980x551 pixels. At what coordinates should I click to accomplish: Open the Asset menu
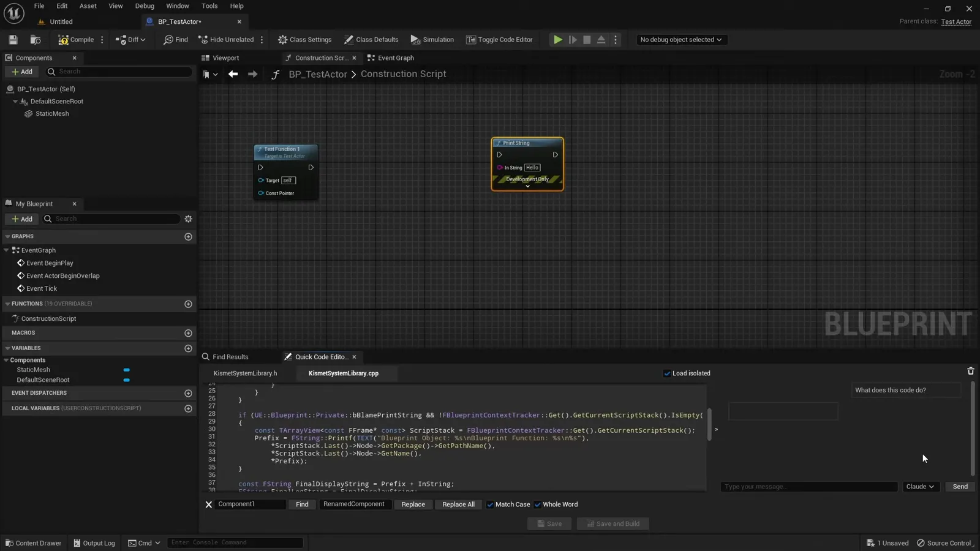click(x=88, y=6)
